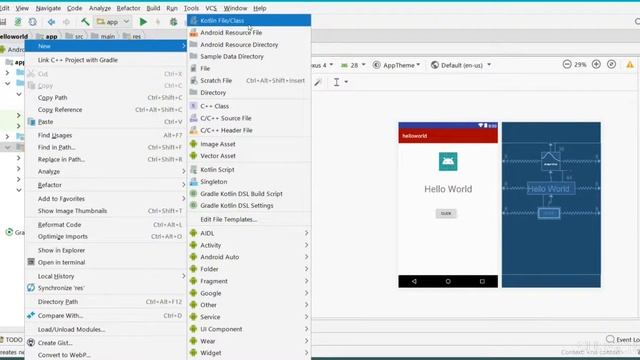
Task: Click Copy Path in context menu
Action: coord(106,98)
